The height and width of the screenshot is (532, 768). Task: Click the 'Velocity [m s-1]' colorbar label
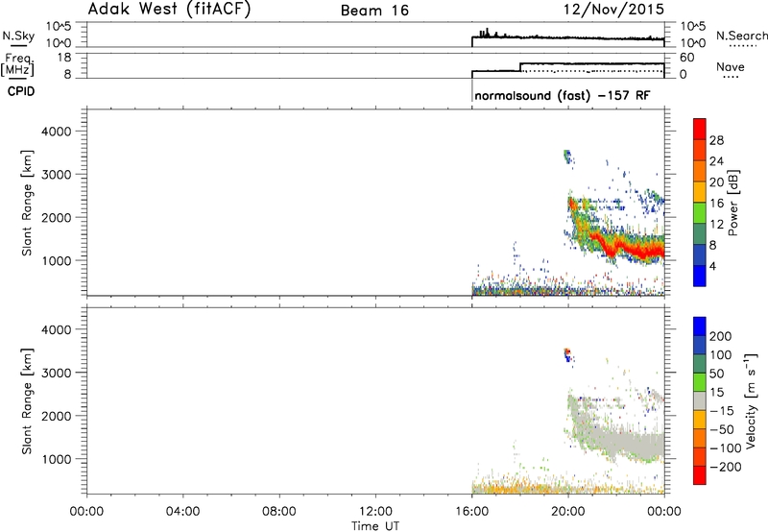[751, 400]
